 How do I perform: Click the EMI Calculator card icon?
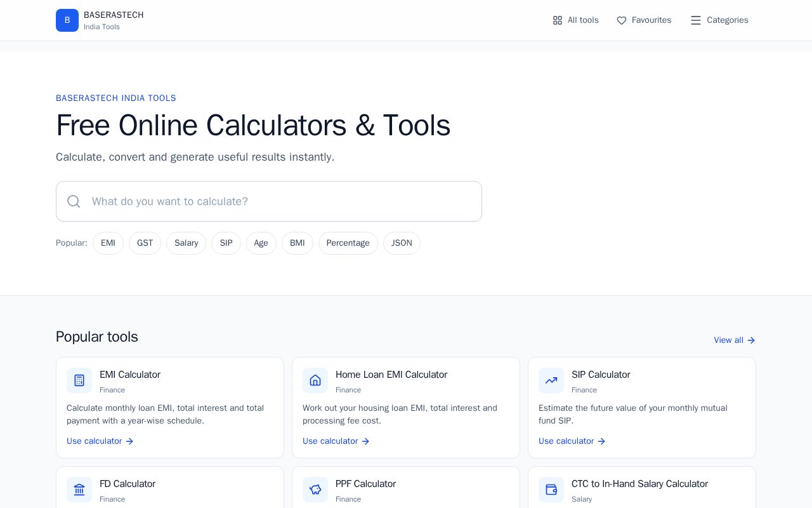(x=79, y=380)
